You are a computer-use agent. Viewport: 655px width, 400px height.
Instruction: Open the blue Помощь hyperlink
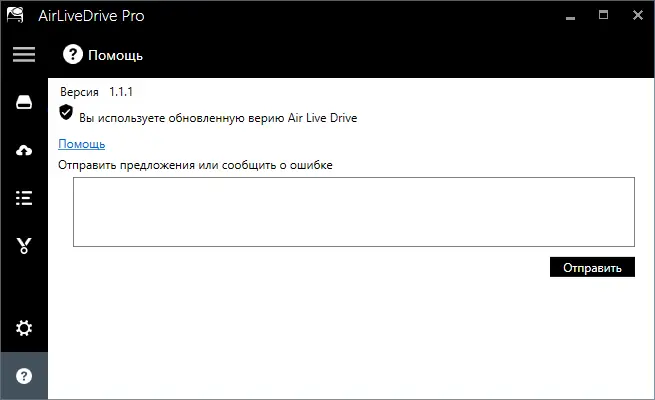click(81, 144)
